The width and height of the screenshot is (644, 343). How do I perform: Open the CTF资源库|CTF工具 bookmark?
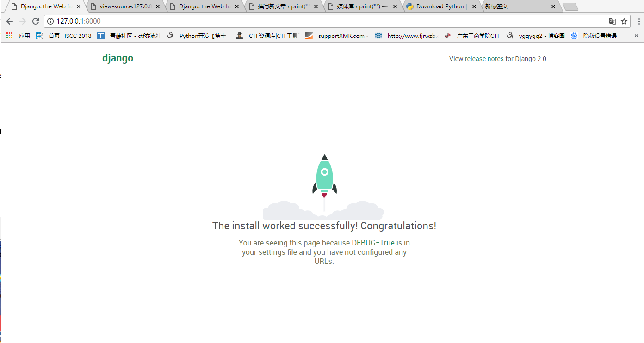pos(267,36)
